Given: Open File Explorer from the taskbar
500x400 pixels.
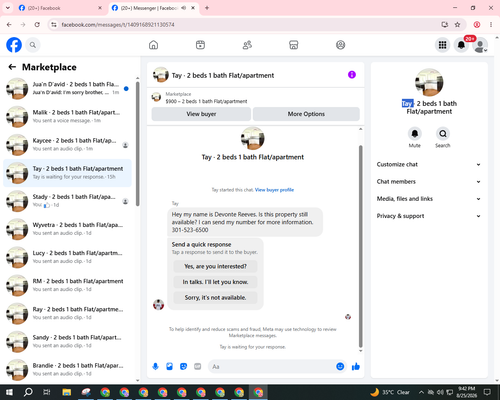Looking at the screenshot, I should 67,392.
